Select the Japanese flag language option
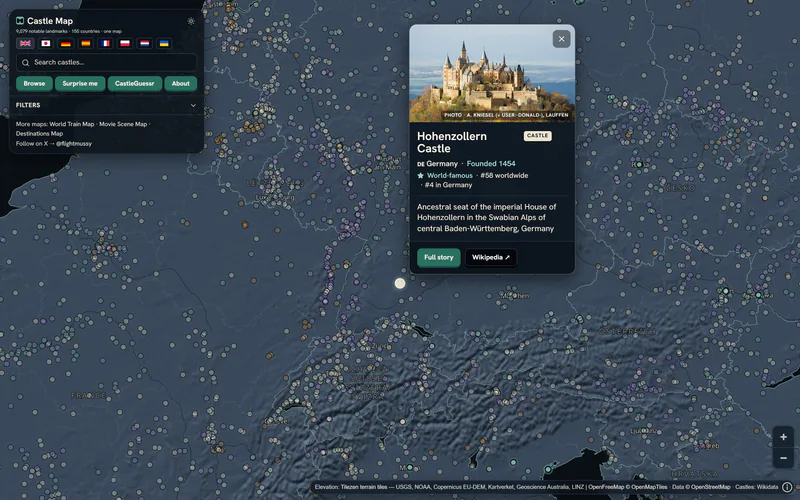The width and height of the screenshot is (800, 500). tap(46, 43)
